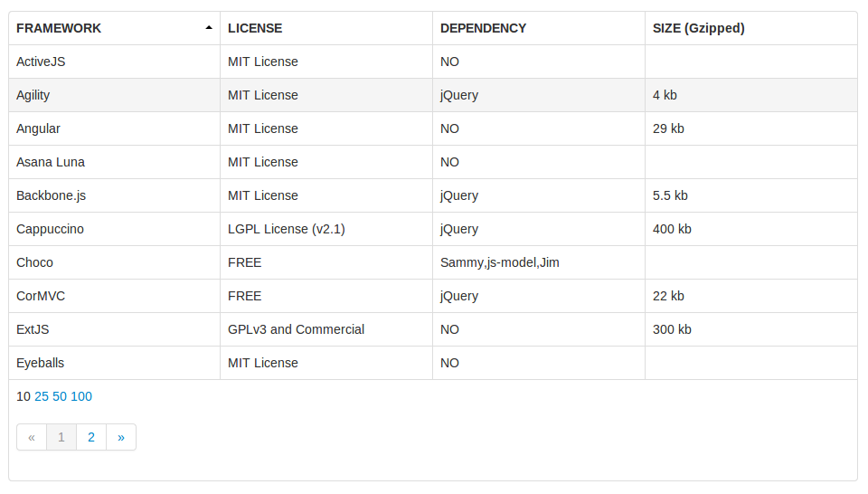Sort table by DEPENDENCY column header
Image resolution: width=868 pixels, height=494 pixels.
(x=483, y=28)
